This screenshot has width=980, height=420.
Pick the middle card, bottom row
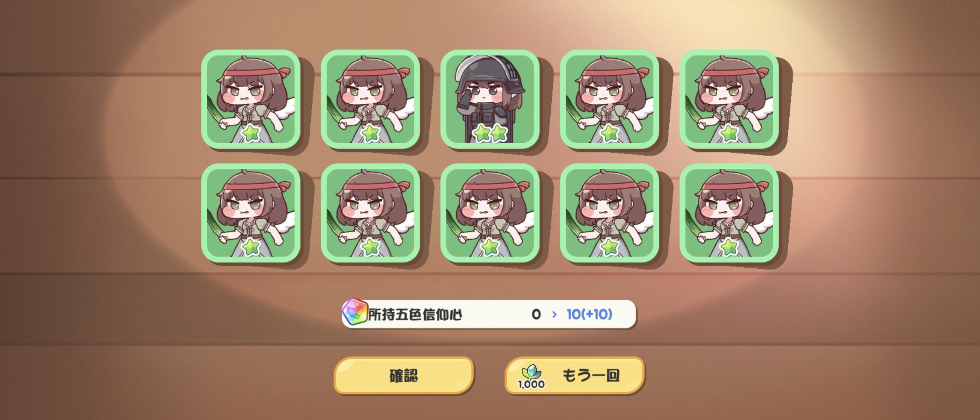pyautogui.click(x=490, y=213)
